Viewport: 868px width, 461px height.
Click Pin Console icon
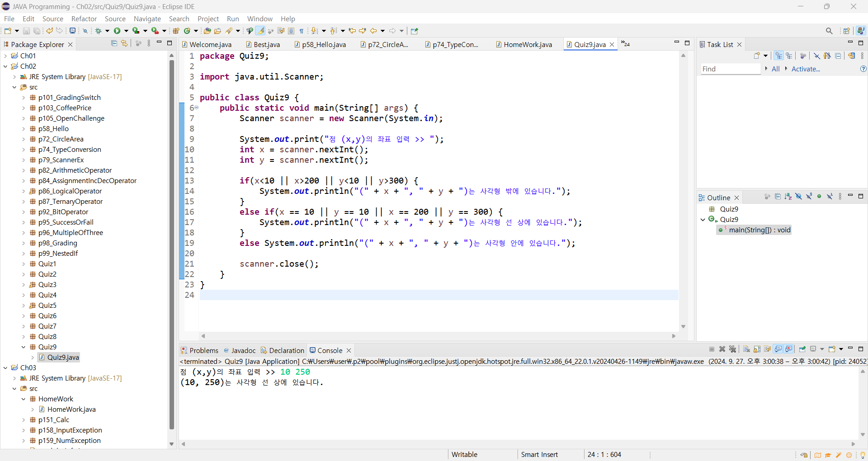point(802,349)
